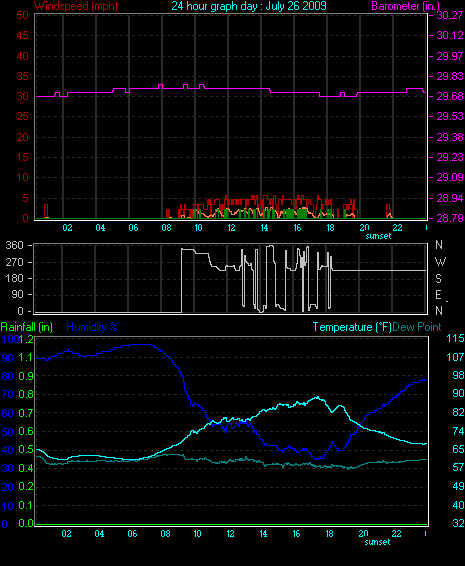465x566 pixels.
Task: Click the Windspeed (mph) axis title
Action: tap(75, 6)
